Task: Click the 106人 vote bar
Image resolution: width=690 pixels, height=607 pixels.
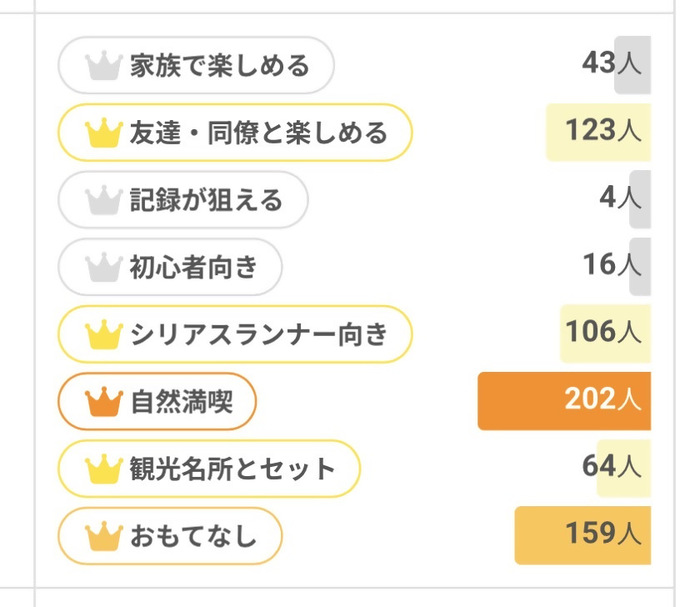Action: coord(605,333)
